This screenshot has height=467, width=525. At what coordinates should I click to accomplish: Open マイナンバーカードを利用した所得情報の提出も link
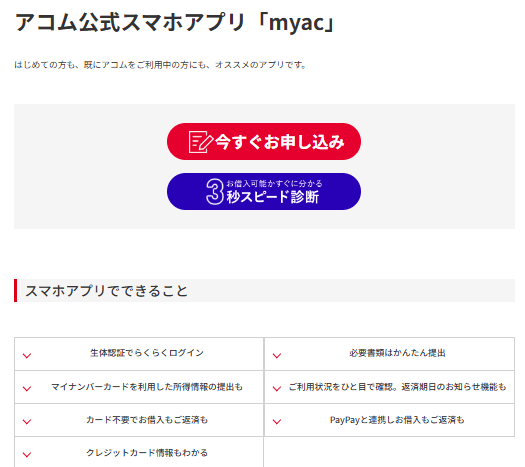[147, 387]
